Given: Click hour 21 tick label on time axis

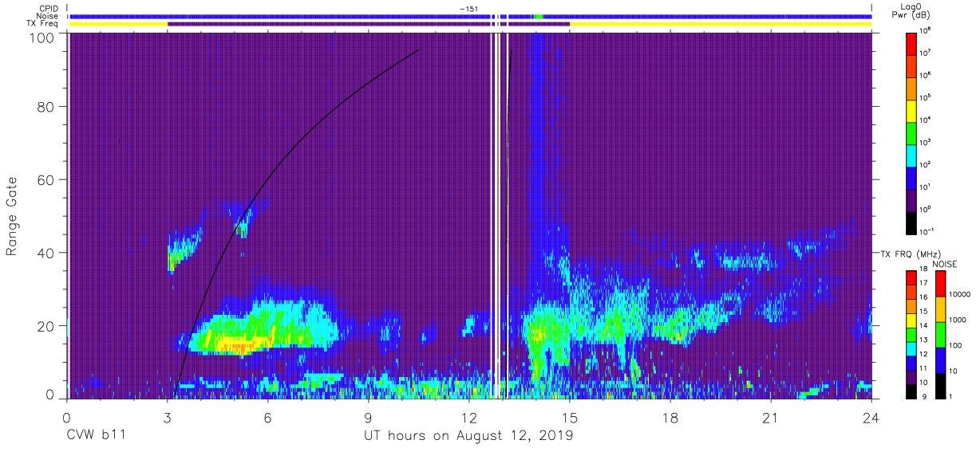Looking at the screenshot, I should pos(771,418).
